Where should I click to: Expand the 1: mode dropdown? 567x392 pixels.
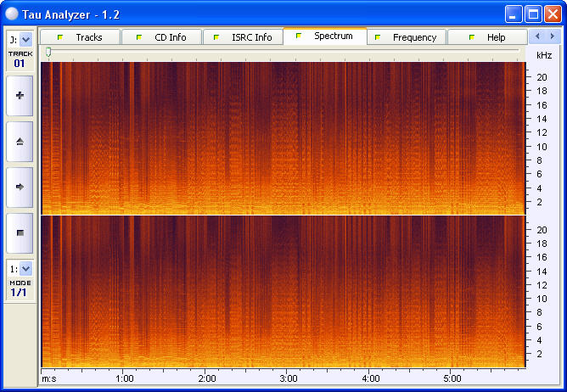click(x=25, y=268)
